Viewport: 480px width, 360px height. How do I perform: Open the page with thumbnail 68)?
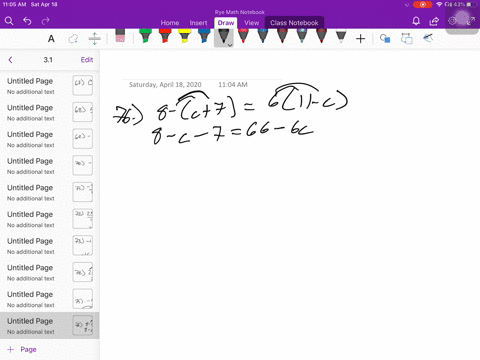tap(50, 112)
